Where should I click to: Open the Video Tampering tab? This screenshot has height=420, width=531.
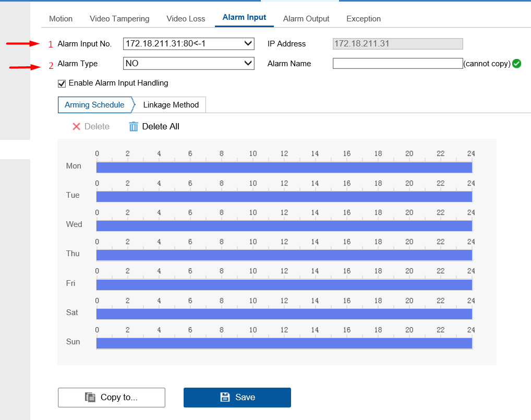pos(119,19)
